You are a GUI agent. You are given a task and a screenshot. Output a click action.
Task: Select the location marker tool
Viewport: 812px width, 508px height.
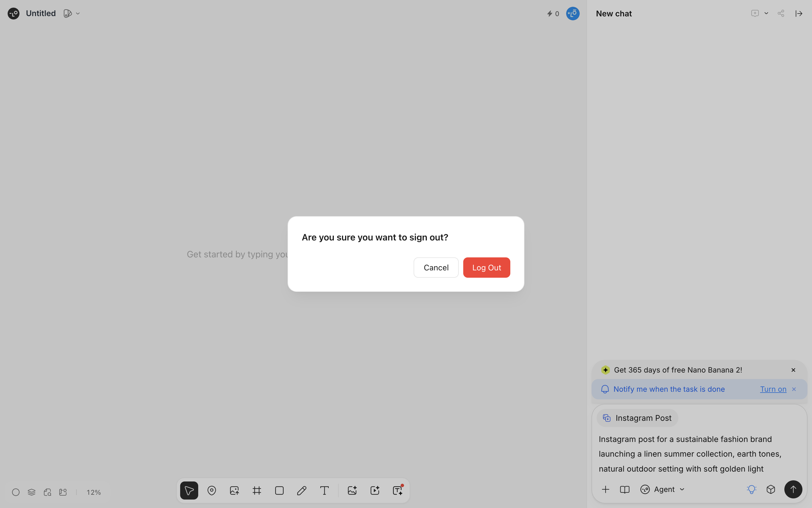coord(212,491)
